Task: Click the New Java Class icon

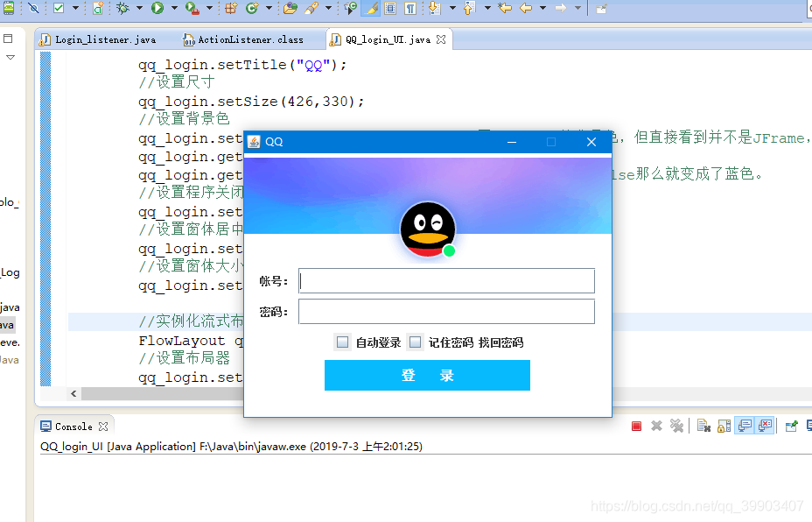Action: coord(252,8)
